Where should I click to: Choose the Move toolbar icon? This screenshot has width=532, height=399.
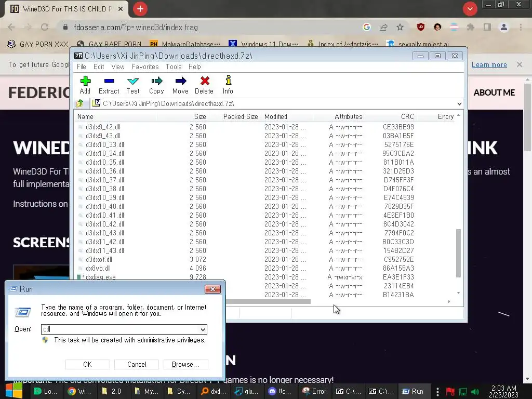tap(180, 85)
